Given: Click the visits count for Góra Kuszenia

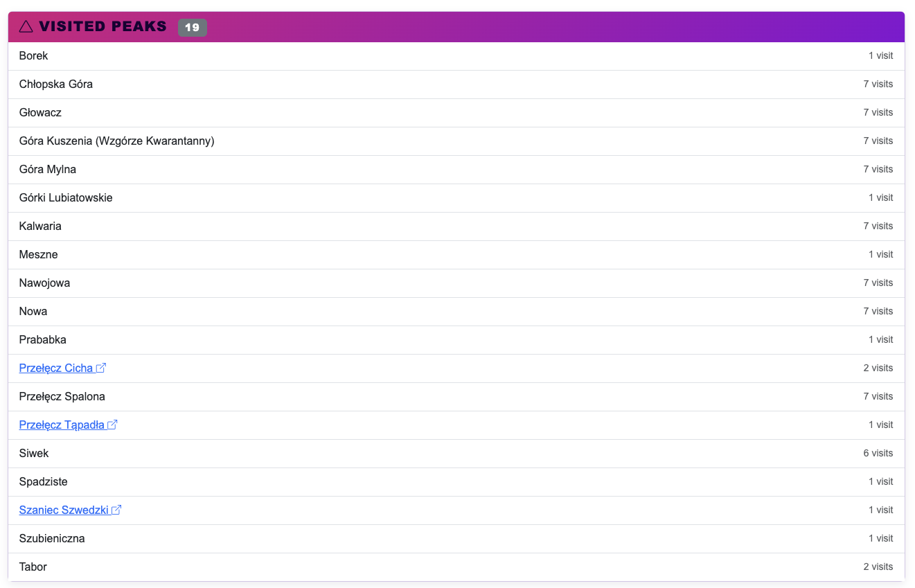Looking at the screenshot, I should tap(878, 141).
